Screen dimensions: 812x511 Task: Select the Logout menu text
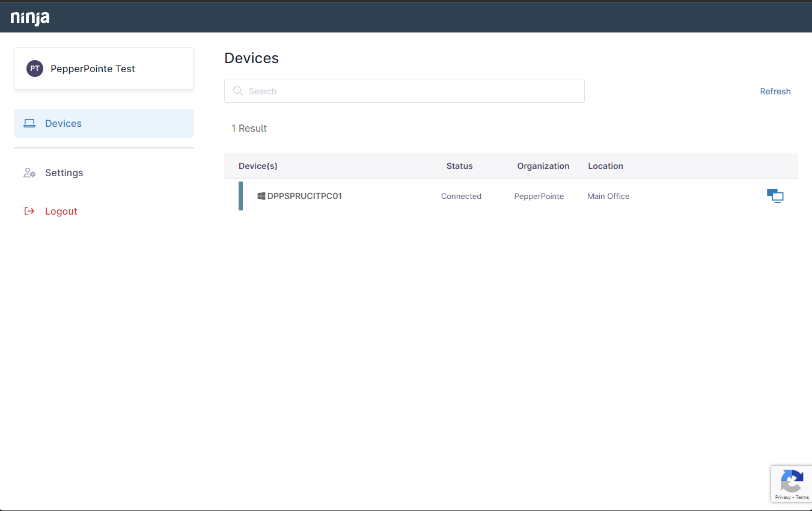pos(61,211)
